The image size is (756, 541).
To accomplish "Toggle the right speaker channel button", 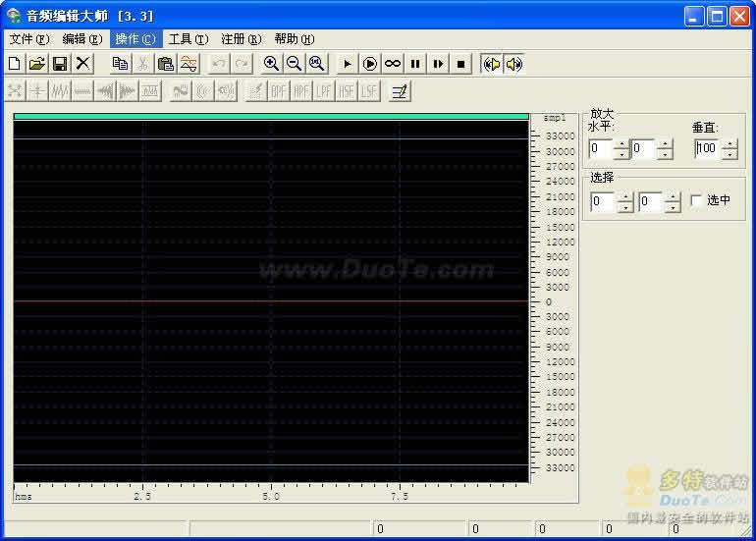I will [514, 64].
